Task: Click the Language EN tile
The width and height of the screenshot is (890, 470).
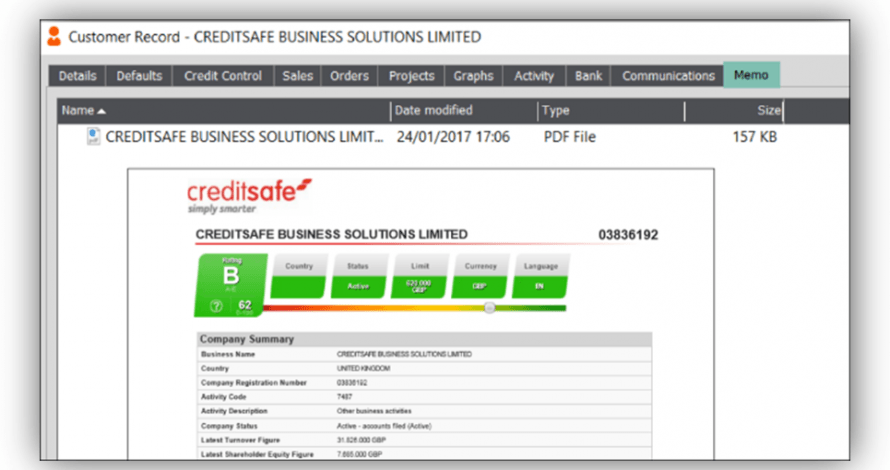Action: coord(540,276)
